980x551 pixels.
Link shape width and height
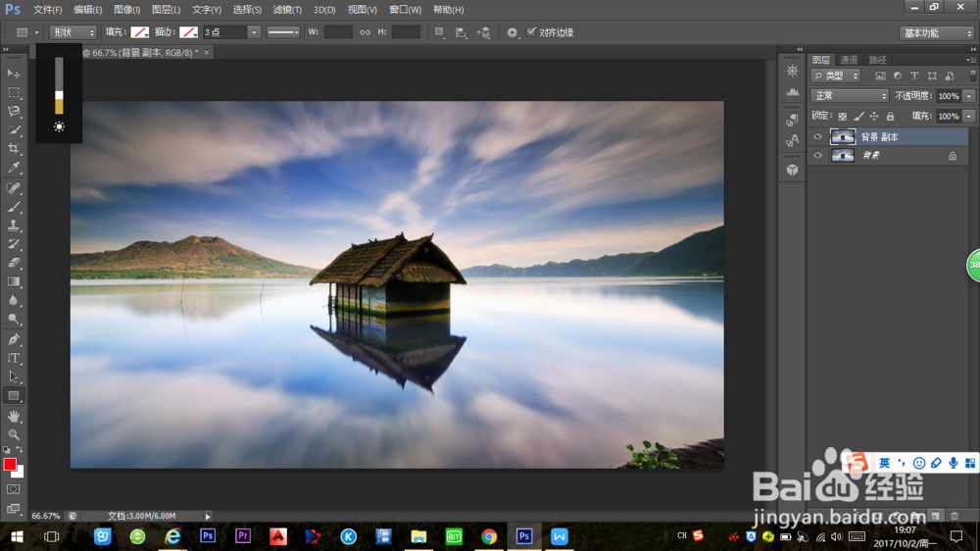pyautogui.click(x=365, y=32)
